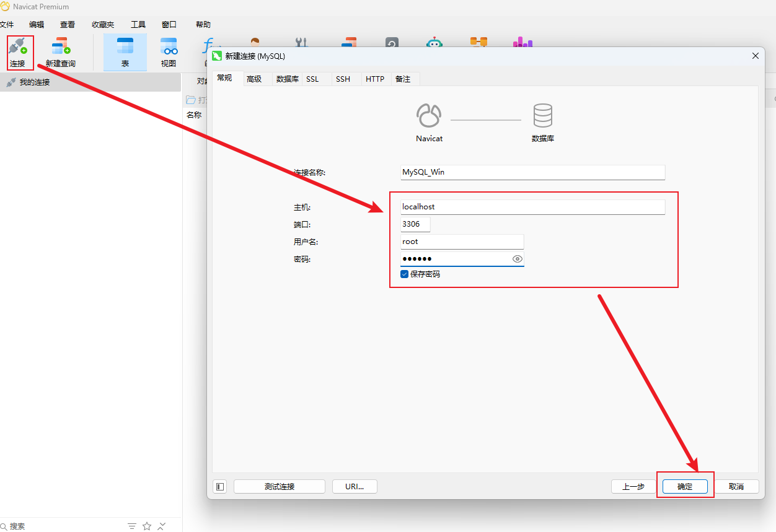
Task: Click the 主机 field containing localhost
Action: [x=532, y=207]
